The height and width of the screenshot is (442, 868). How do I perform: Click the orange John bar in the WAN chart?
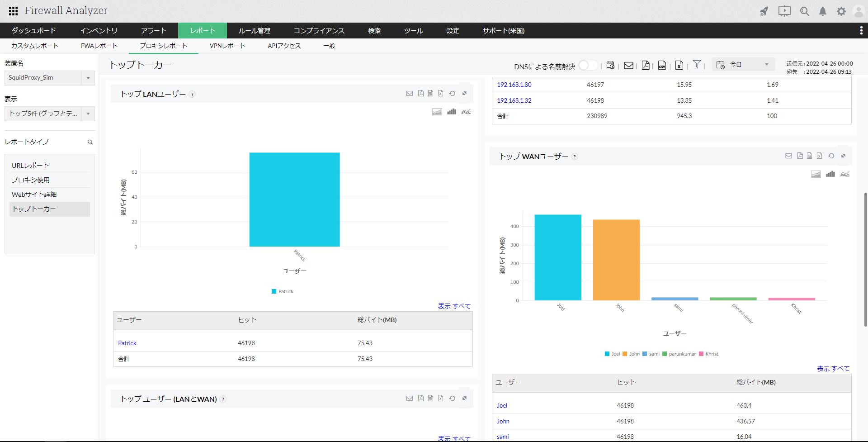[616, 260]
